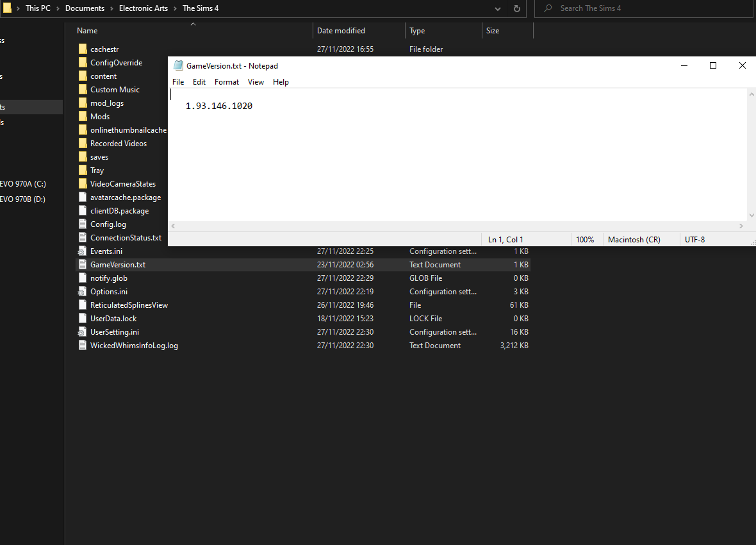Click UTF-8 encoding in Notepad status bar
Viewport: 756px width, 545px height.
(x=694, y=239)
